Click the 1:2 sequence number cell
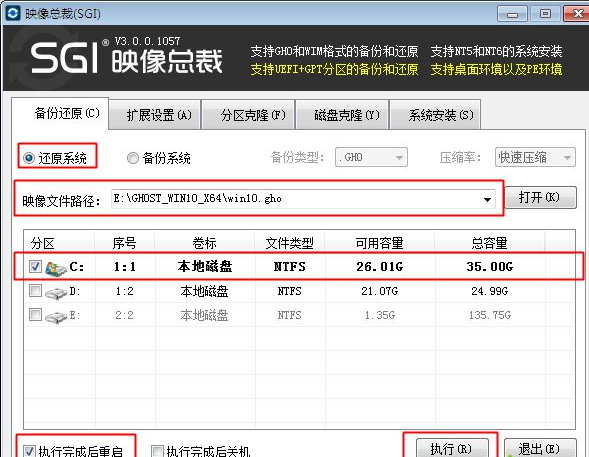This screenshot has width=589, height=457. coord(124,291)
